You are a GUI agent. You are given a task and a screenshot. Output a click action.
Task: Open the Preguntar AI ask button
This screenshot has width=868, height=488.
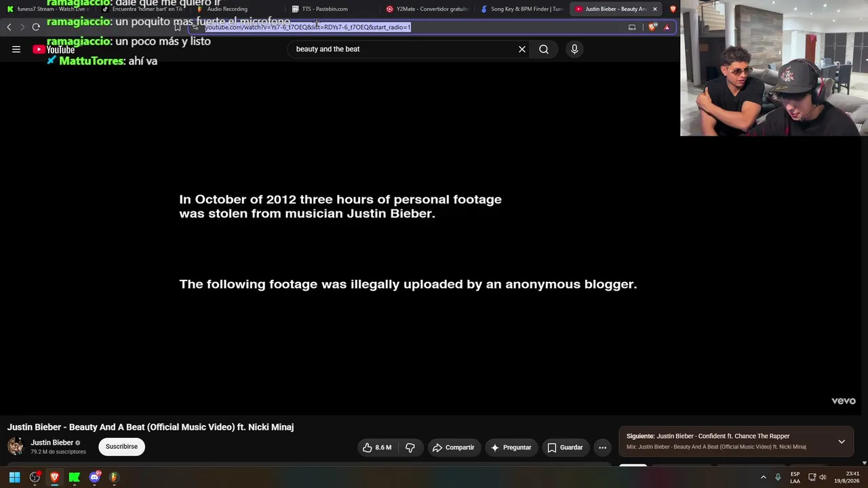(511, 447)
